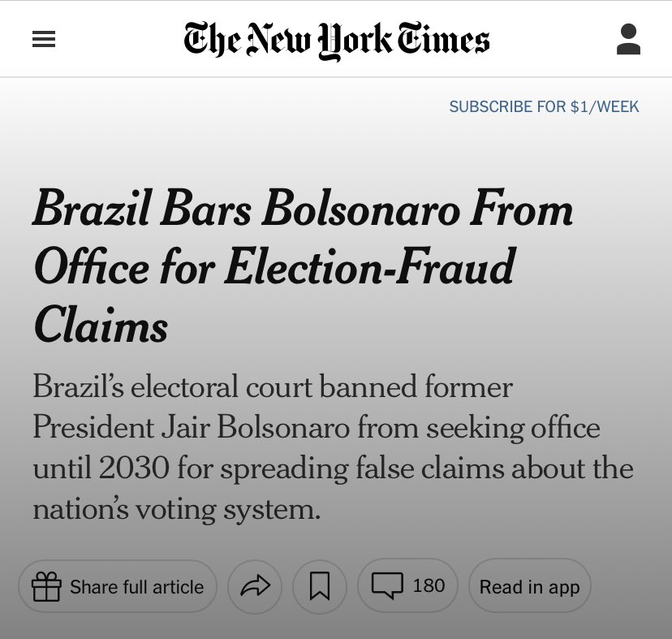Open the hamburger navigation menu

[44, 40]
